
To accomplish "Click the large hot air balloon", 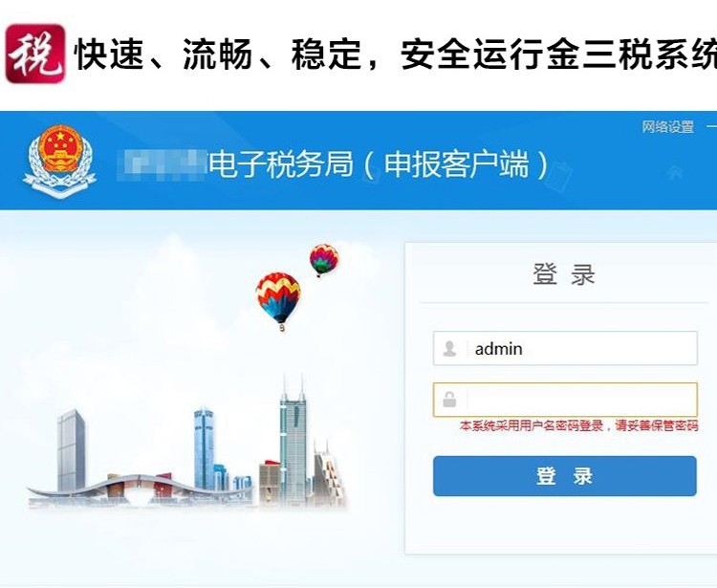I will tap(278, 301).
